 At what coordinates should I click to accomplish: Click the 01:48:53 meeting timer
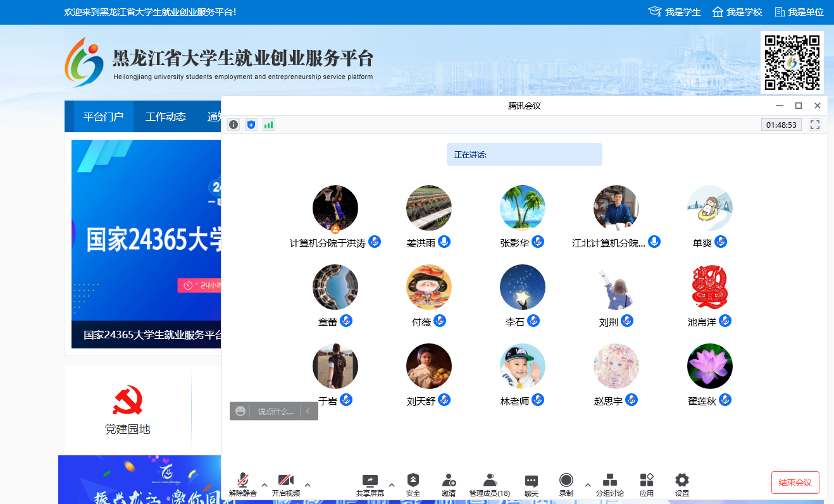tap(781, 125)
